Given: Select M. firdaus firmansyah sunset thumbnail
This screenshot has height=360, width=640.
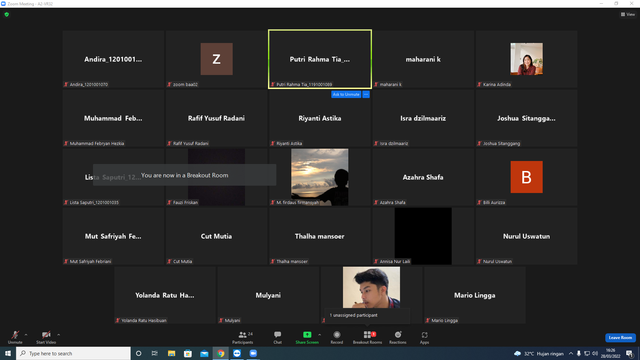Looking at the screenshot, I should (320, 177).
